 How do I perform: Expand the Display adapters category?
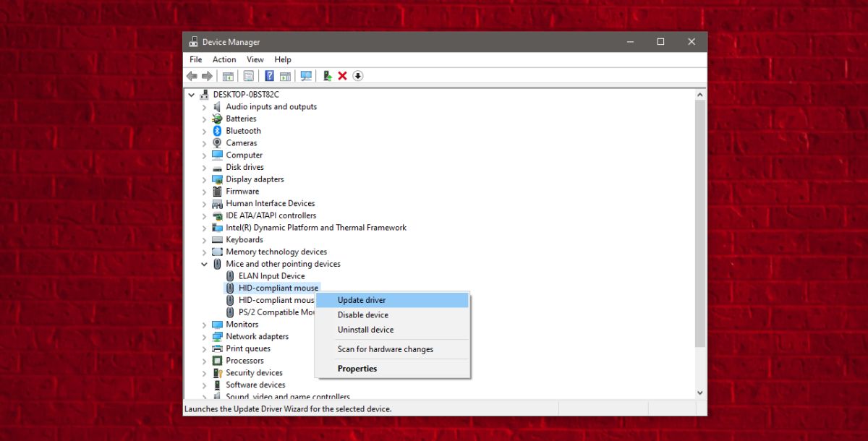(x=204, y=179)
